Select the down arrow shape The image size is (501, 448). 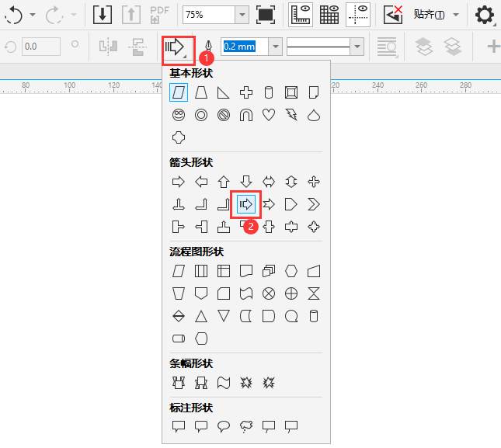click(x=246, y=182)
